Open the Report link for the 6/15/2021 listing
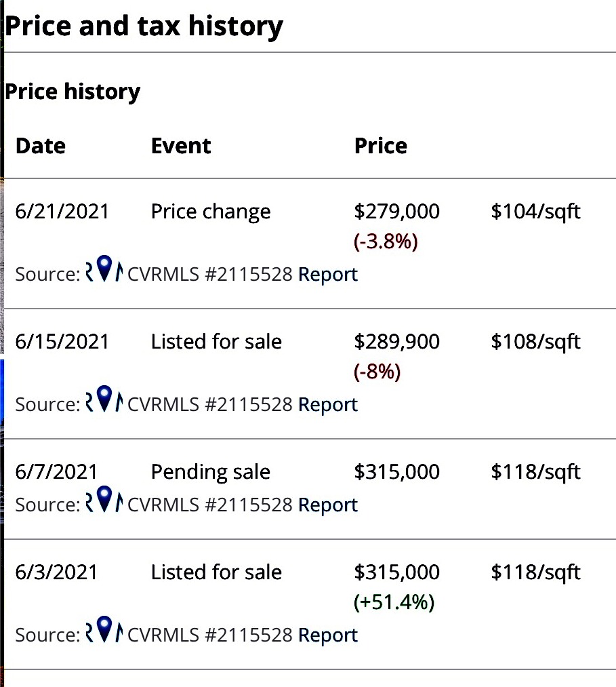This screenshot has width=616, height=687. coord(328,405)
